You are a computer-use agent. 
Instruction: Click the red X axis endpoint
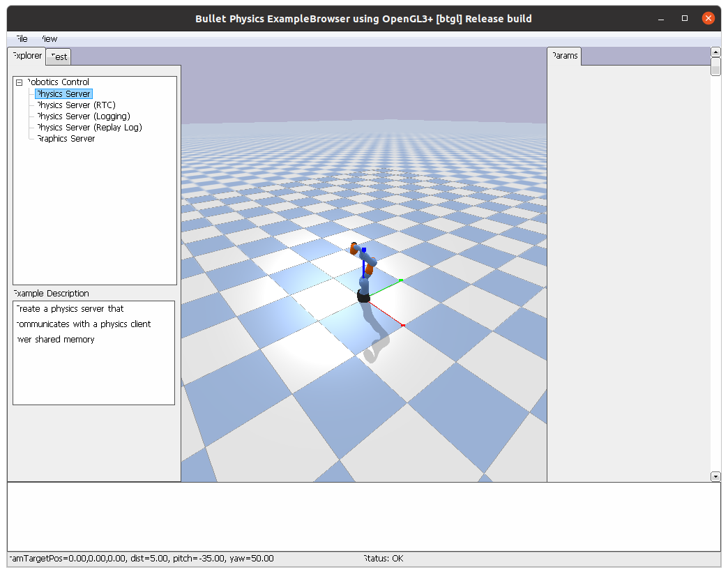click(x=403, y=326)
